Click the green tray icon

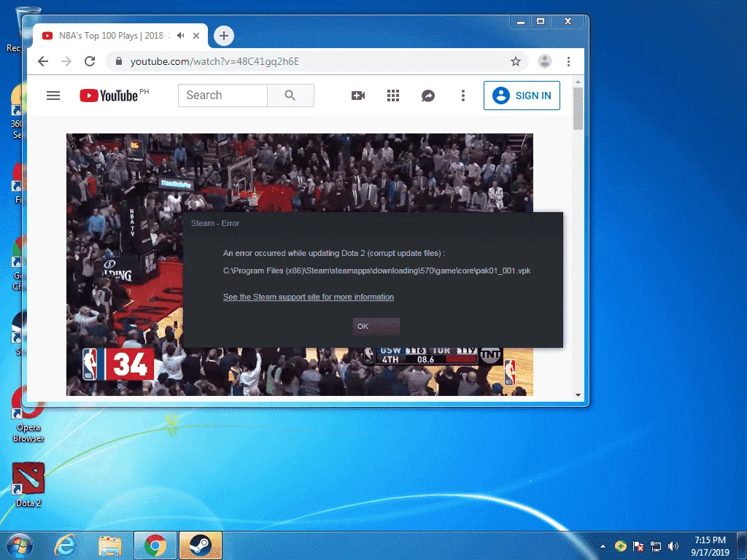[x=620, y=546]
